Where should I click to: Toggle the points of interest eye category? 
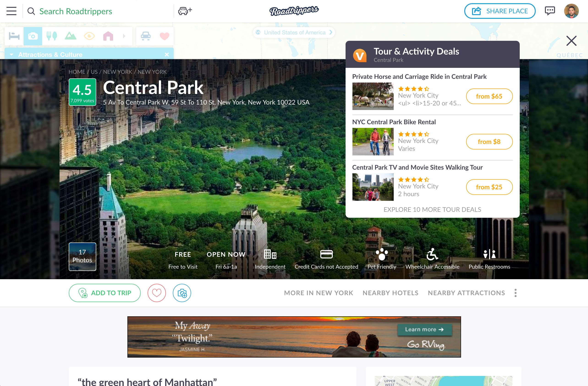[89, 36]
